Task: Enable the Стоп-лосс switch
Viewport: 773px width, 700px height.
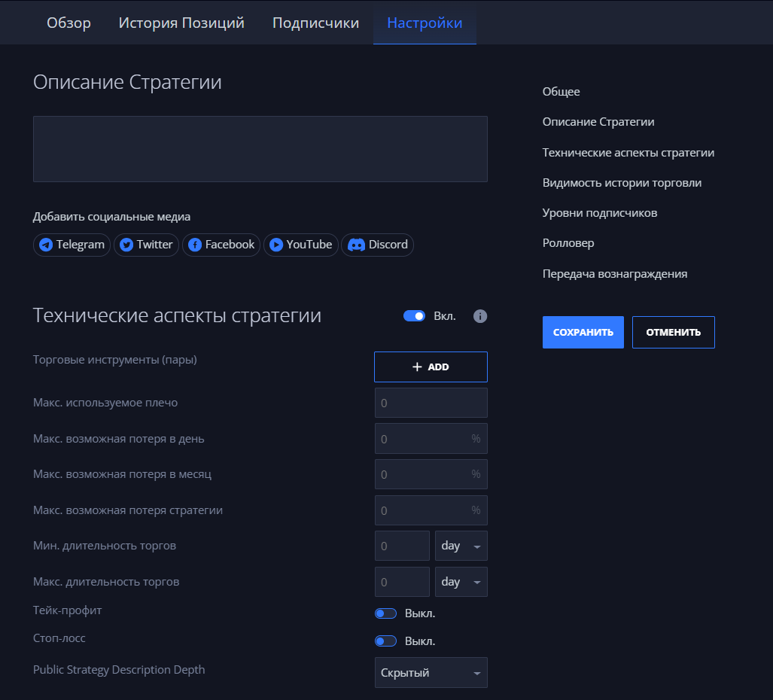Action: click(x=385, y=641)
